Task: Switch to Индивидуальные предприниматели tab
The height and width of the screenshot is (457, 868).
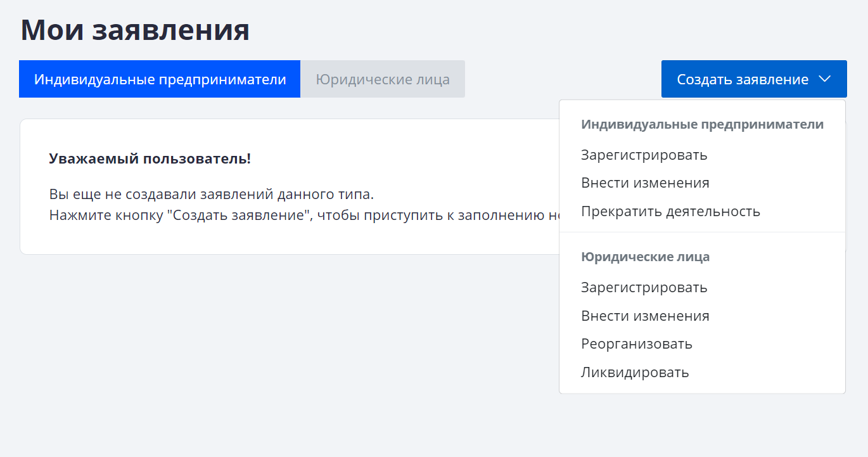Action: pos(160,79)
